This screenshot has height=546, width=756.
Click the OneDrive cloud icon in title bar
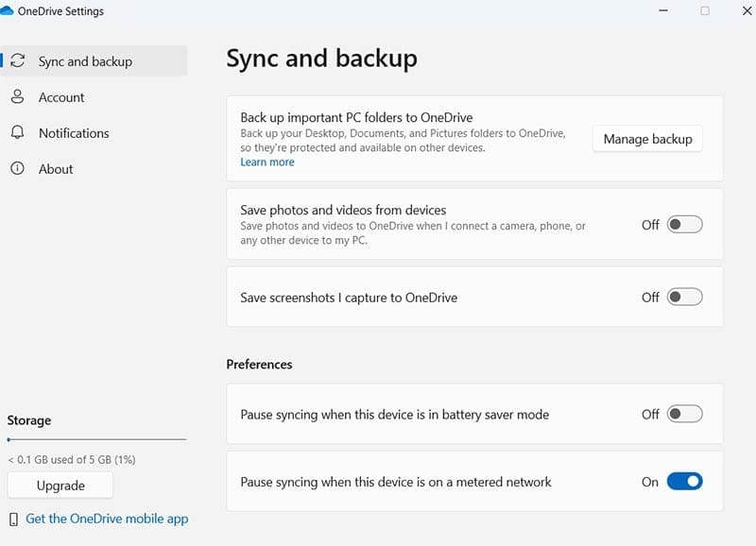tap(7, 10)
